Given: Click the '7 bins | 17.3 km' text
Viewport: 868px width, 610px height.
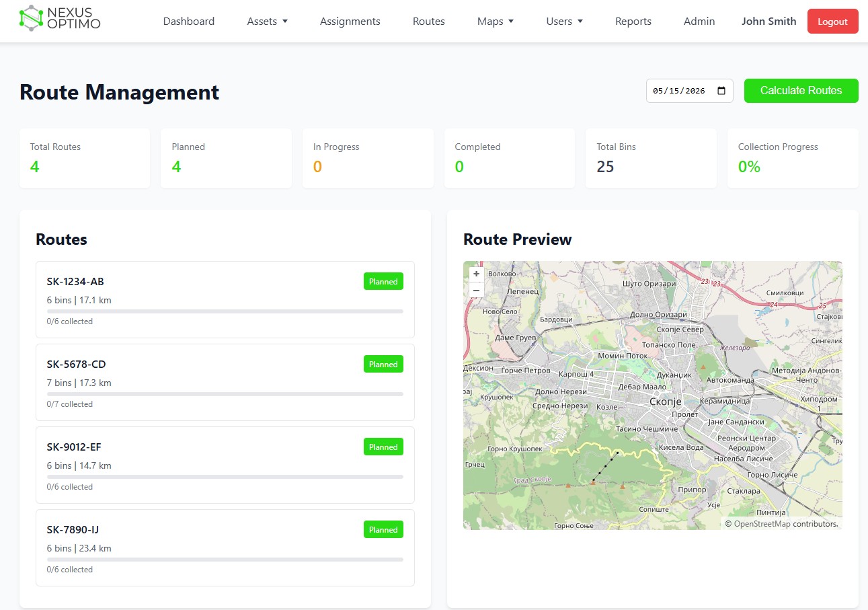Looking at the screenshot, I should point(79,383).
